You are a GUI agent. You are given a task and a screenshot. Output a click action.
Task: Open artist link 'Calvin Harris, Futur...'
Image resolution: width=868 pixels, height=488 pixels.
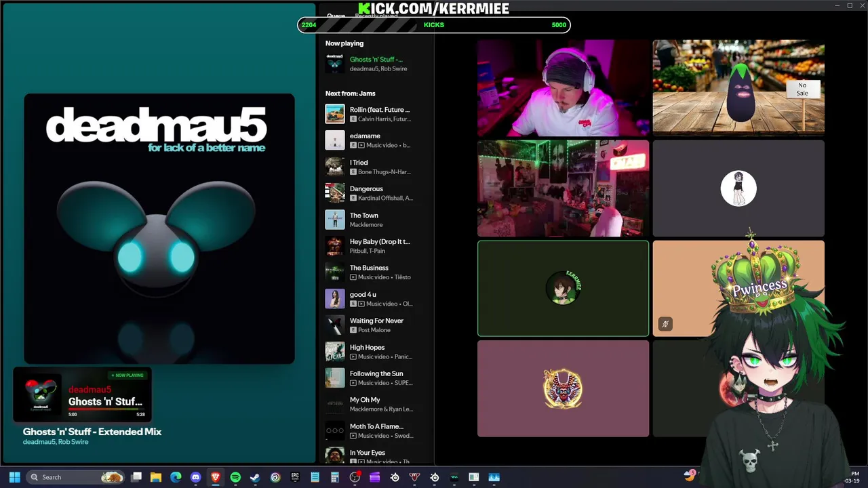click(x=384, y=119)
